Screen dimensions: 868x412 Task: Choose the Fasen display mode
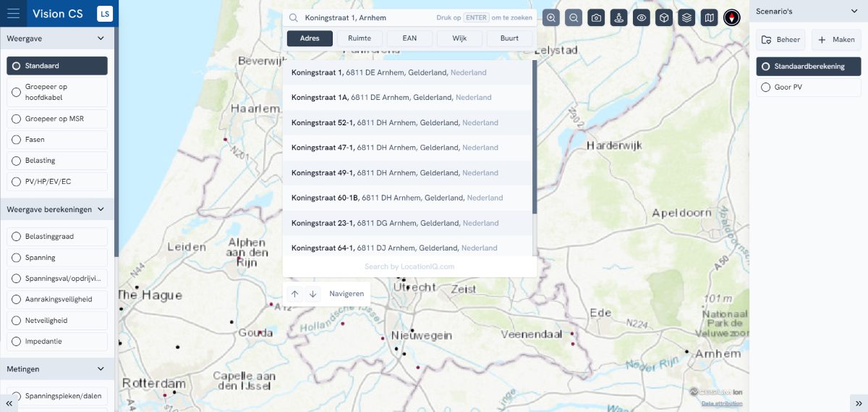pyautogui.click(x=57, y=140)
